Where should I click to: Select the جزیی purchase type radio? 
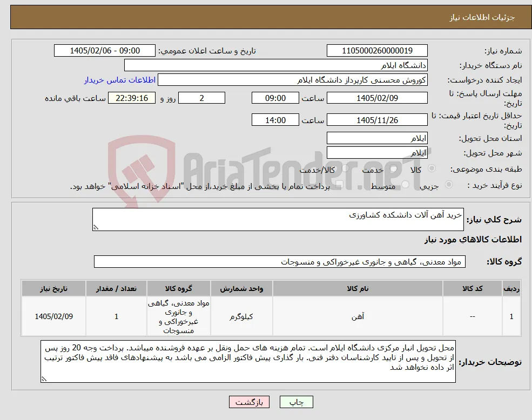(x=448, y=185)
